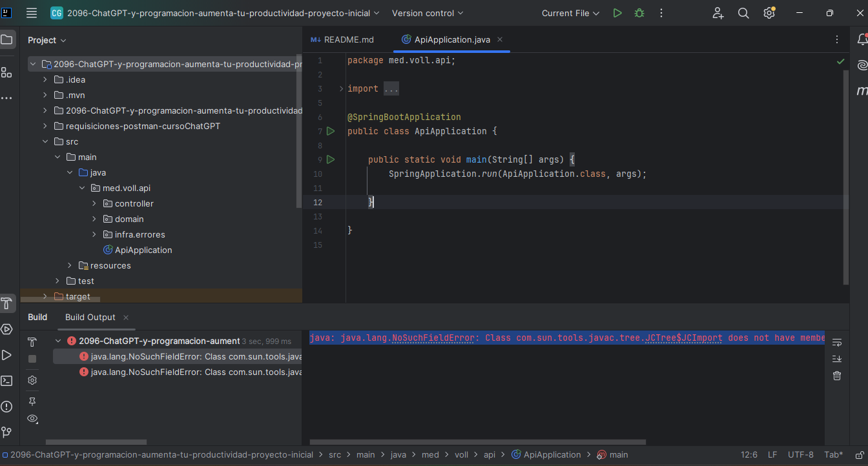This screenshot has height=466, width=868.
Task: Open more run actions menu
Action: [x=661, y=13]
